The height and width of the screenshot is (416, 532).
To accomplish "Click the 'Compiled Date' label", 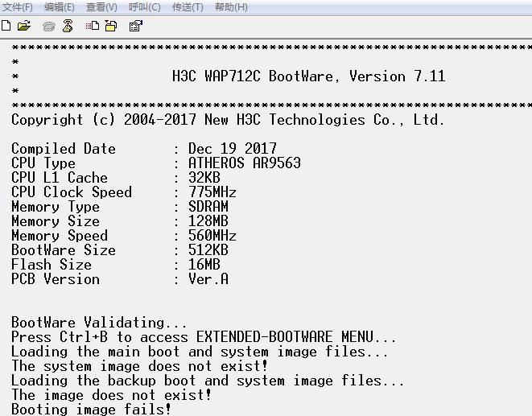I will [x=64, y=149].
